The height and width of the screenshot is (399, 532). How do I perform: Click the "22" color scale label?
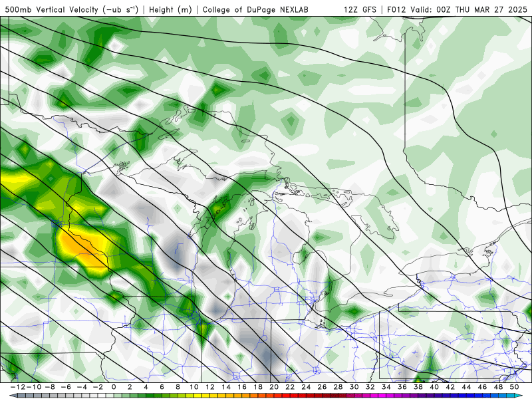(290, 387)
